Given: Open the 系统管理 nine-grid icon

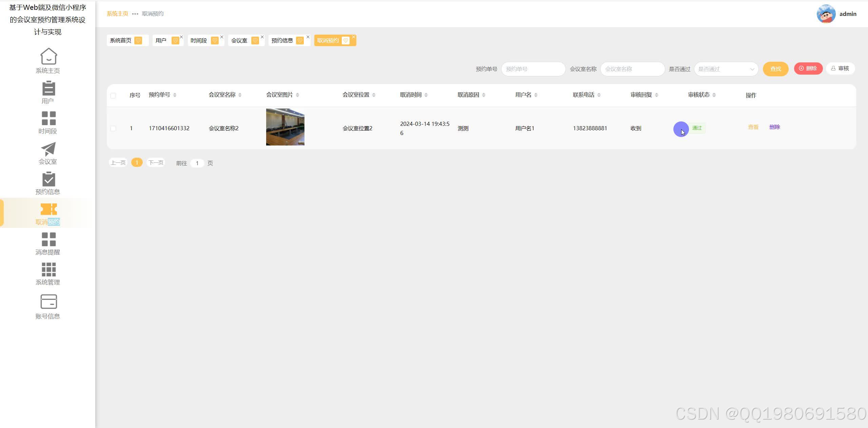Looking at the screenshot, I should point(48,270).
